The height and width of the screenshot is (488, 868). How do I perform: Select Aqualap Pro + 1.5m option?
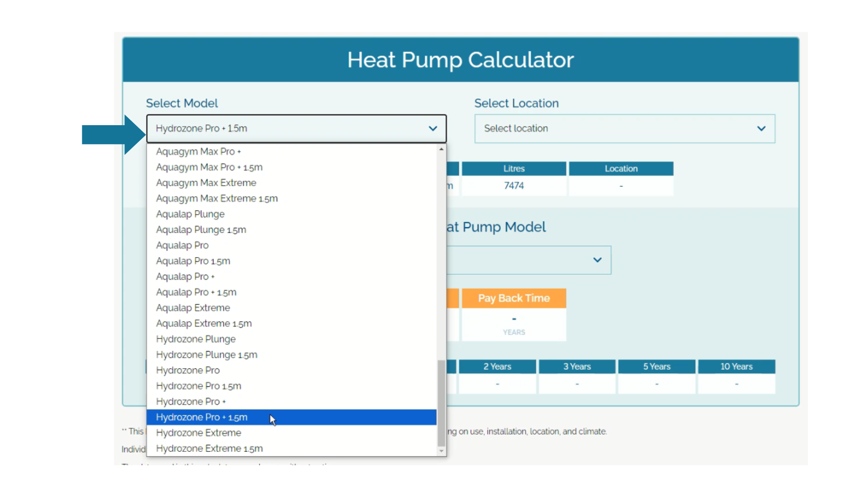coord(196,292)
